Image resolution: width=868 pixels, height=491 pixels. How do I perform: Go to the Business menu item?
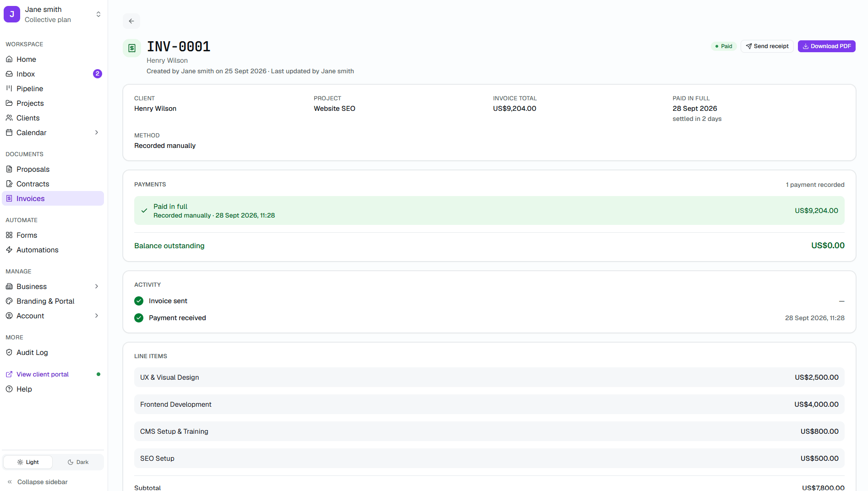(x=53, y=286)
